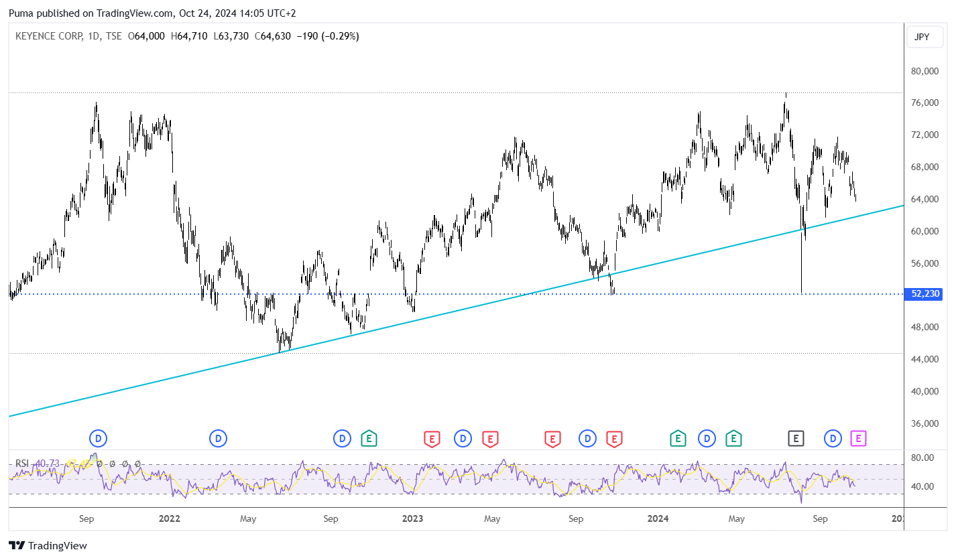Click the rightmost green earnings E marker

point(734,439)
